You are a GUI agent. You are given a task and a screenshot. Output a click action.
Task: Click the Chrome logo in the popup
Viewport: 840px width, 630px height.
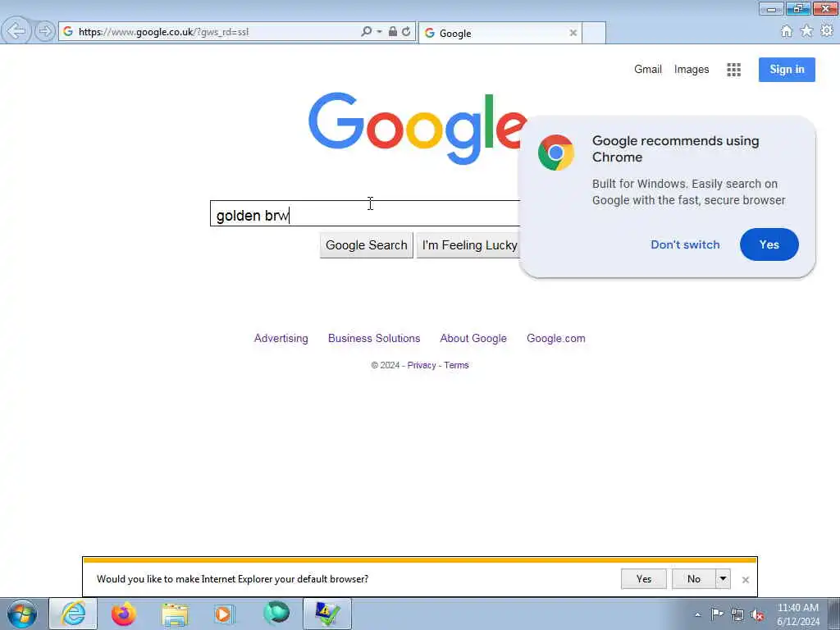coord(556,153)
